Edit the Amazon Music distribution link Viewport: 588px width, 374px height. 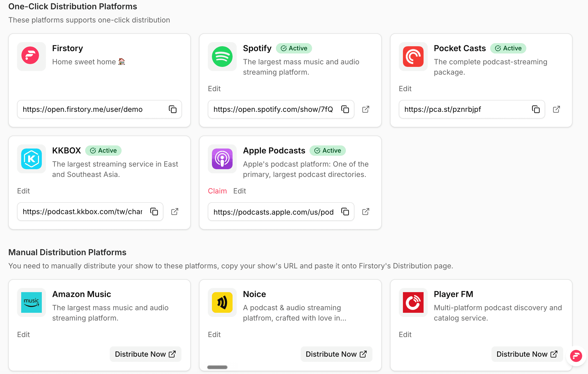pyautogui.click(x=23, y=334)
